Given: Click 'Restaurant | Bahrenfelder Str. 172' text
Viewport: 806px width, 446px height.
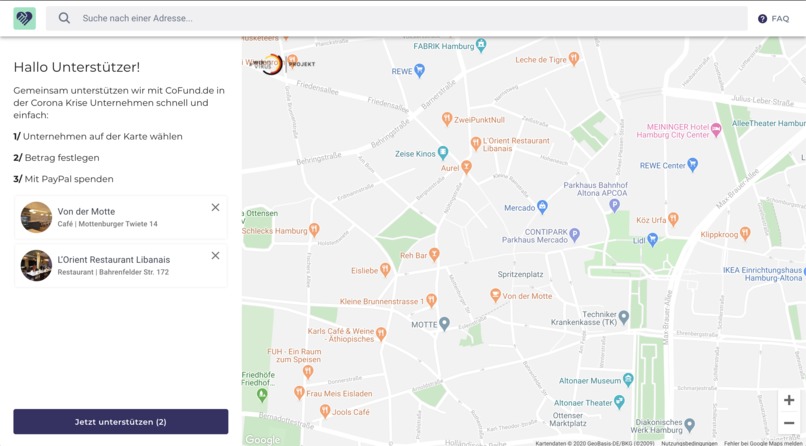Looking at the screenshot, I should tap(113, 272).
